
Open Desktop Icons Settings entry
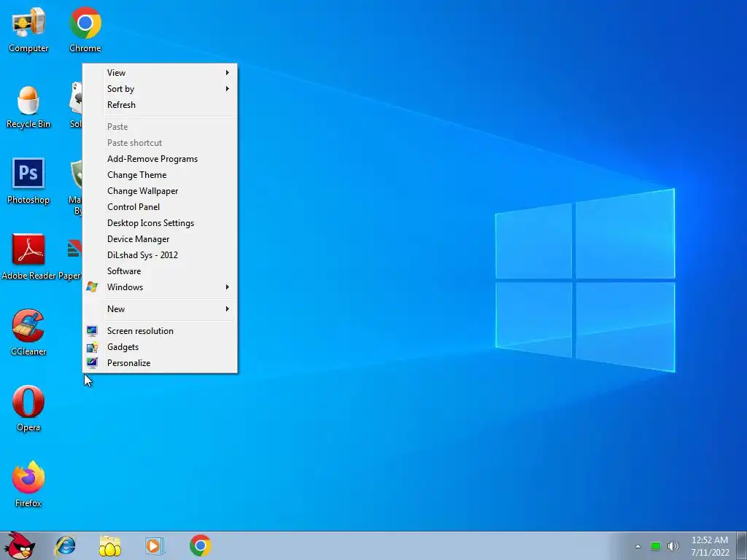(160, 223)
